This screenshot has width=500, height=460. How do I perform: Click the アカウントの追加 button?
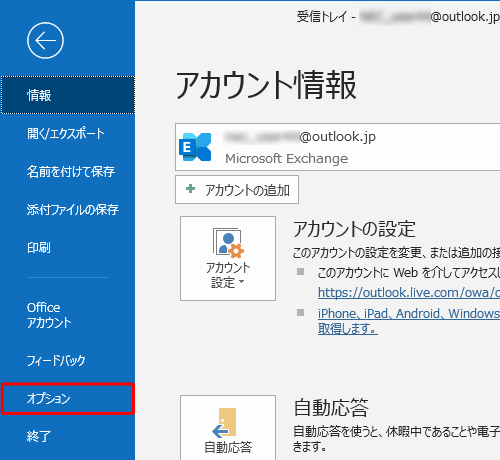237,190
